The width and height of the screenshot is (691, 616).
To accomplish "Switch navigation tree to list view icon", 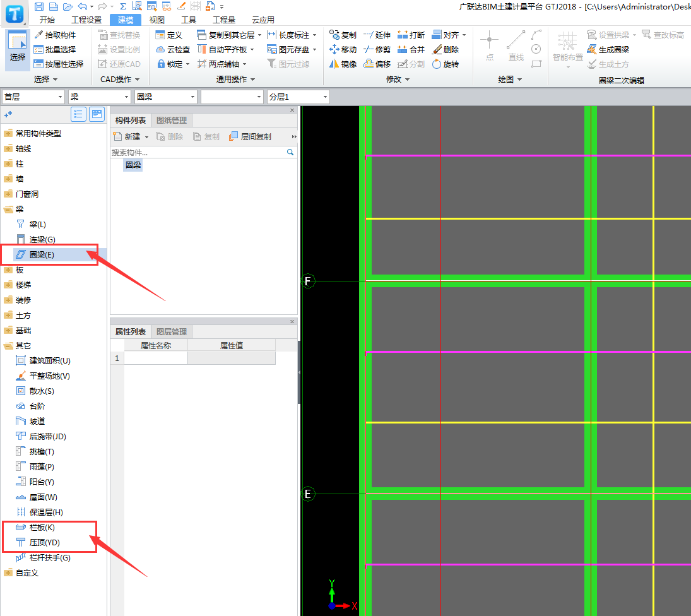I will point(78,115).
